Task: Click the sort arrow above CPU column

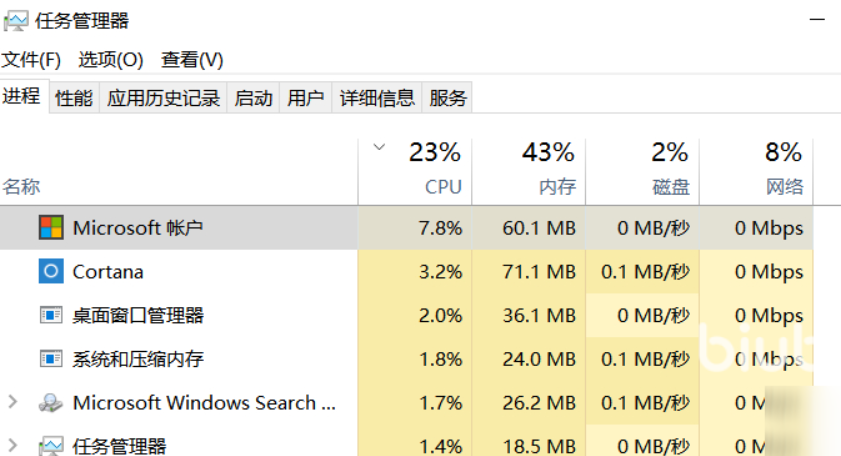Action: [x=378, y=148]
